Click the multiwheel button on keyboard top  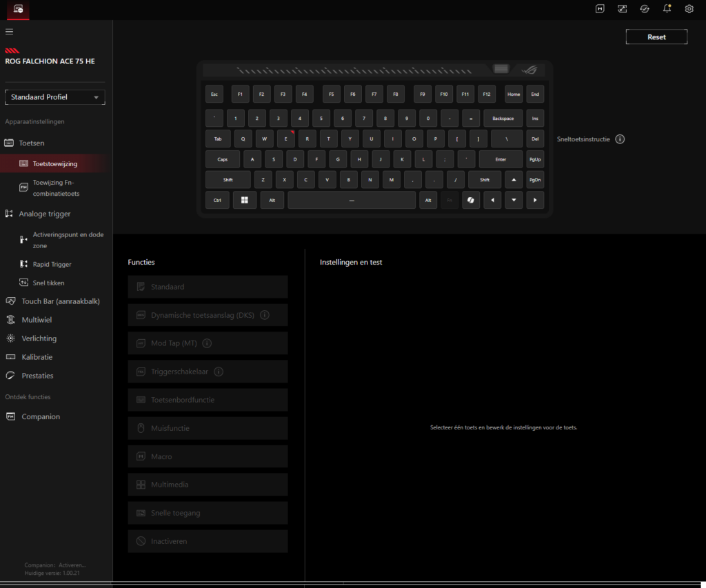click(x=501, y=68)
